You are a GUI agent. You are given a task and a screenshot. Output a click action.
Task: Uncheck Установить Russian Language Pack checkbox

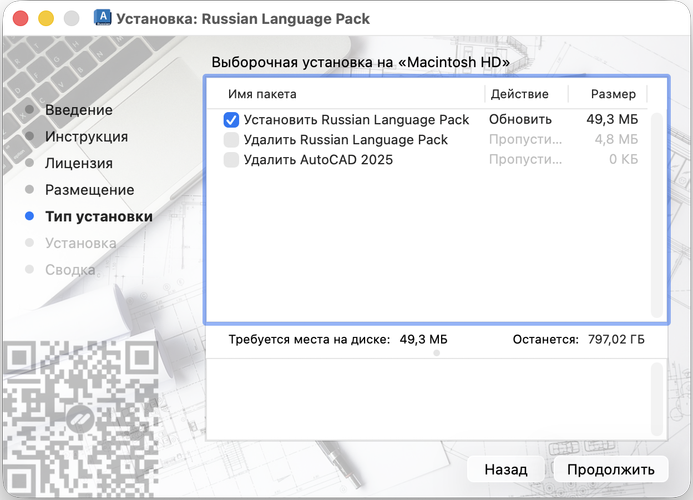[231, 120]
